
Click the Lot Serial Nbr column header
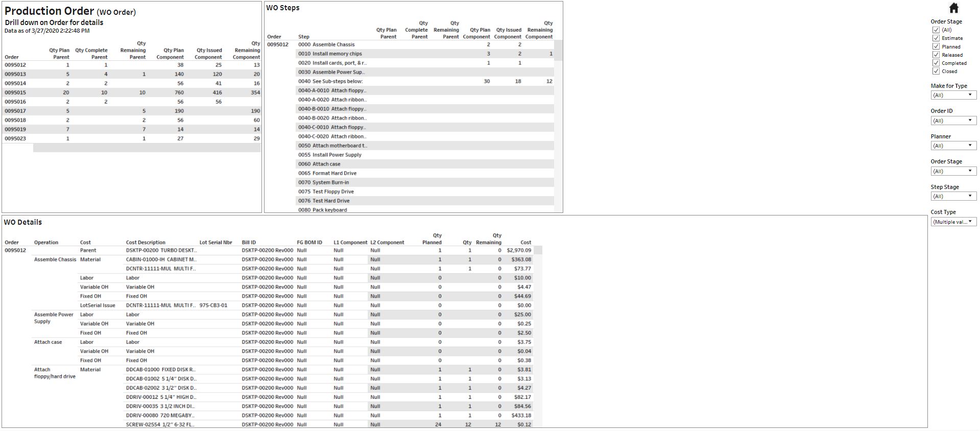[216, 243]
